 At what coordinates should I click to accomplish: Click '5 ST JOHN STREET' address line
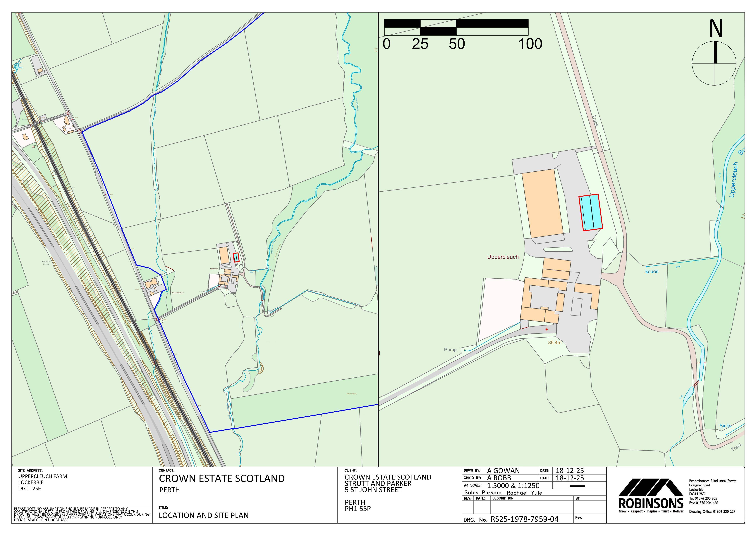tap(373, 490)
